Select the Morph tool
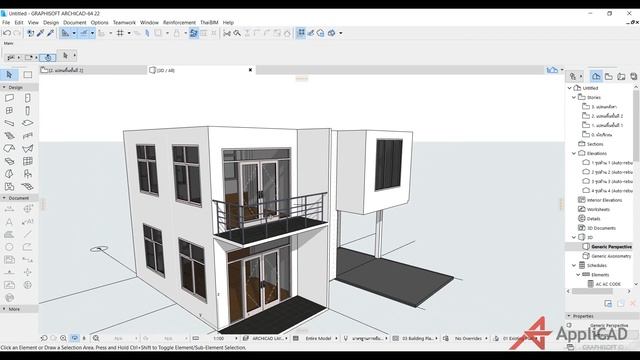 (9, 174)
